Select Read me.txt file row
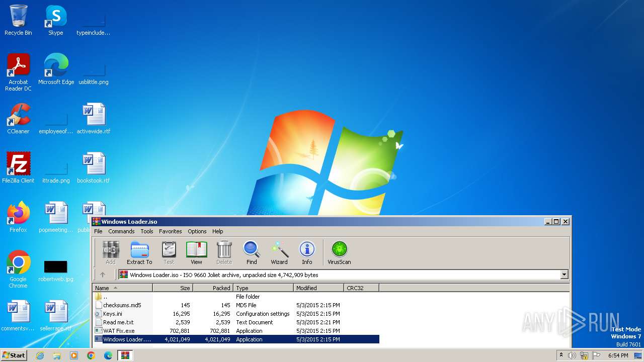This screenshot has width=644, height=362. (x=236, y=322)
